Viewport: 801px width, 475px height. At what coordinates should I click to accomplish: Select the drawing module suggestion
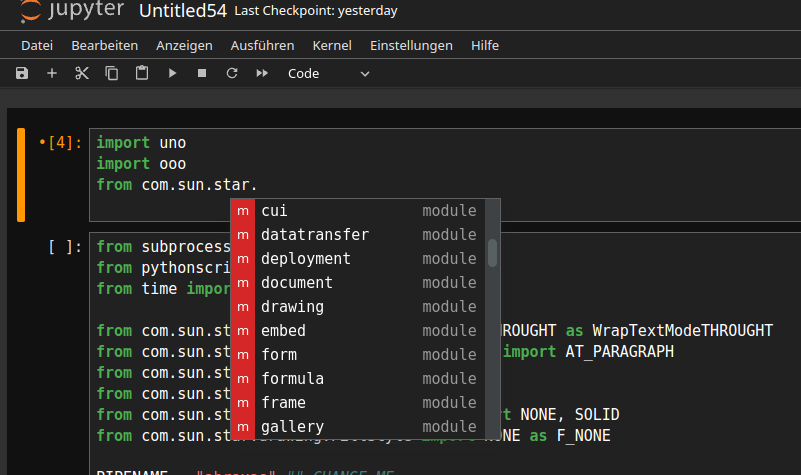point(292,307)
